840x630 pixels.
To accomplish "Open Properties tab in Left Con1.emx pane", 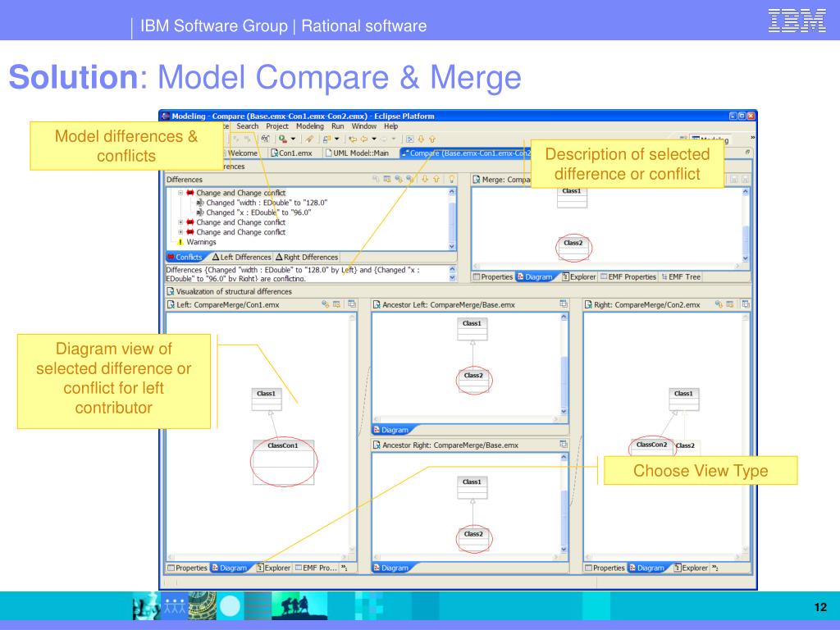I will pyautogui.click(x=188, y=568).
